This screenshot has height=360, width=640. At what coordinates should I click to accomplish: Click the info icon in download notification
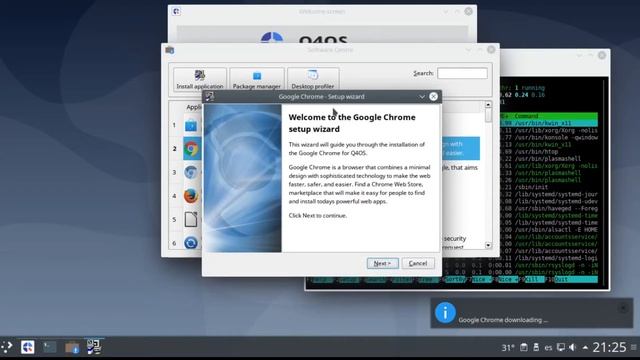445,313
